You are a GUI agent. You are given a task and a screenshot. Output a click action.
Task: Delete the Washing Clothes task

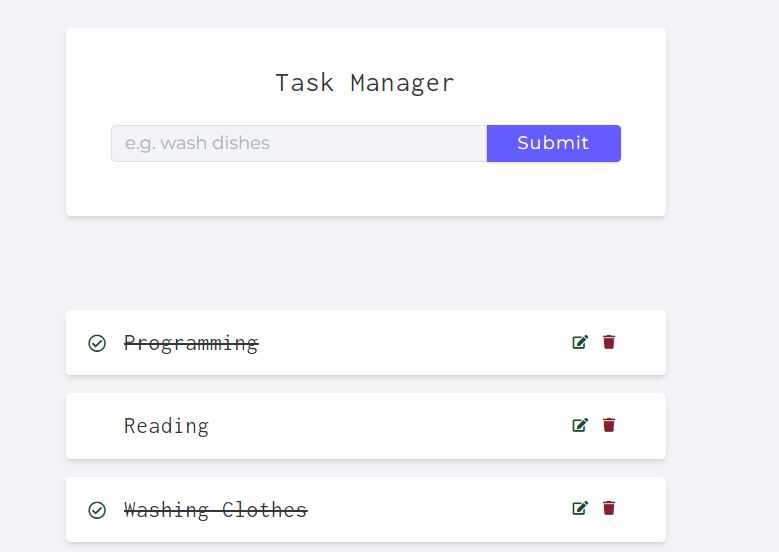pos(609,508)
